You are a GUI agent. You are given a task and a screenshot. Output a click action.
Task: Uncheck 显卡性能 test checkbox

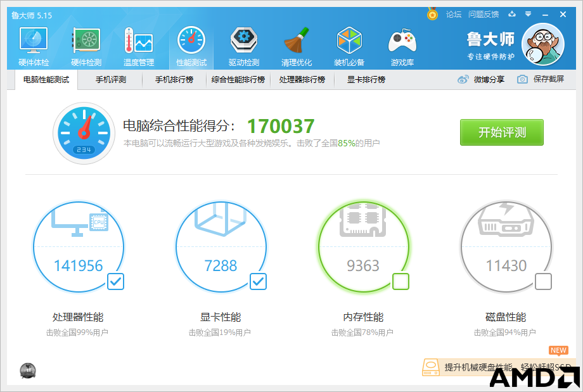(258, 282)
